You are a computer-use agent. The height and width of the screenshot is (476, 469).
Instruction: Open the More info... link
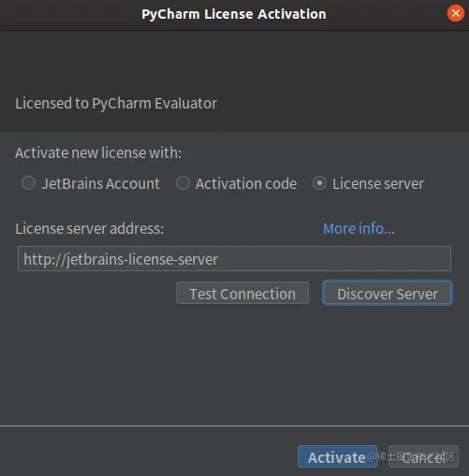pos(359,228)
